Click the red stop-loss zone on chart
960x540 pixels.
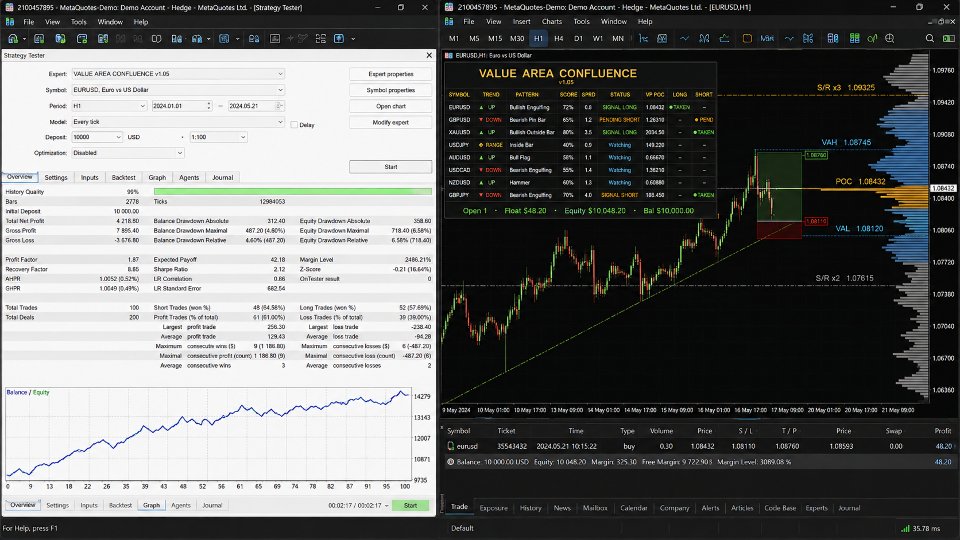tap(779, 230)
